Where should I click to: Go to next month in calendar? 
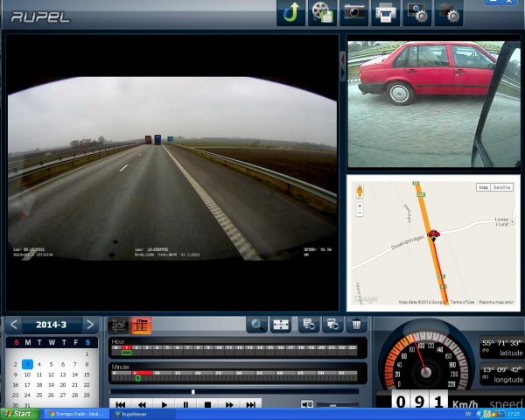pyautogui.click(x=88, y=325)
